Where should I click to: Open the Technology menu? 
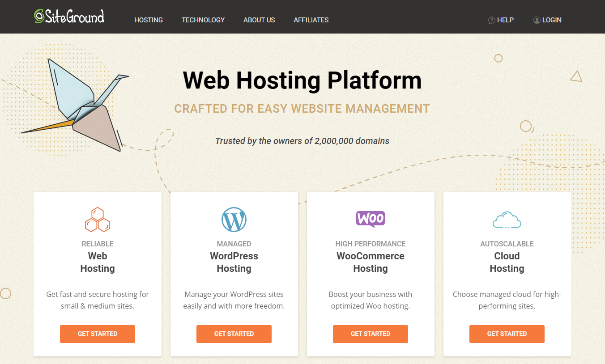[x=203, y=20]
